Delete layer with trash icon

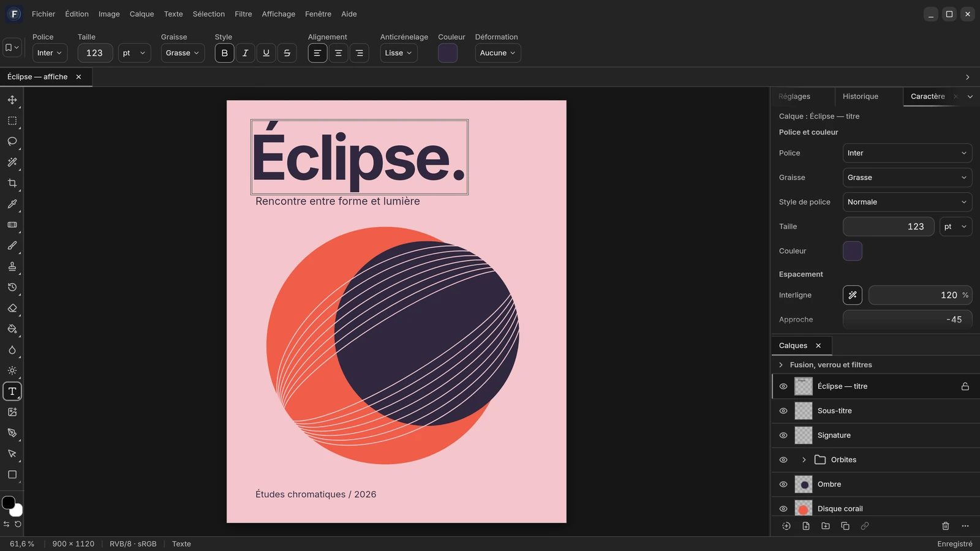[x=946, y=526]
